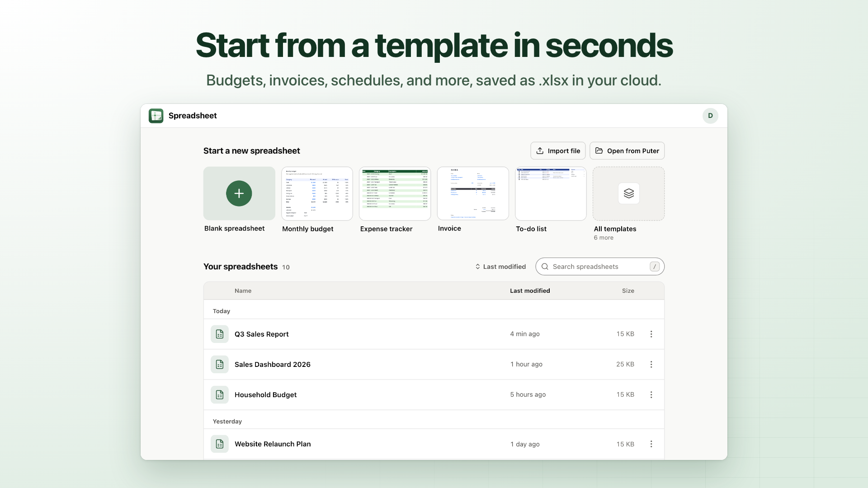Open the Sales Dashboard 2026 spreadsheet
This screenshot has width=868, height=488.
click(434, 364)
